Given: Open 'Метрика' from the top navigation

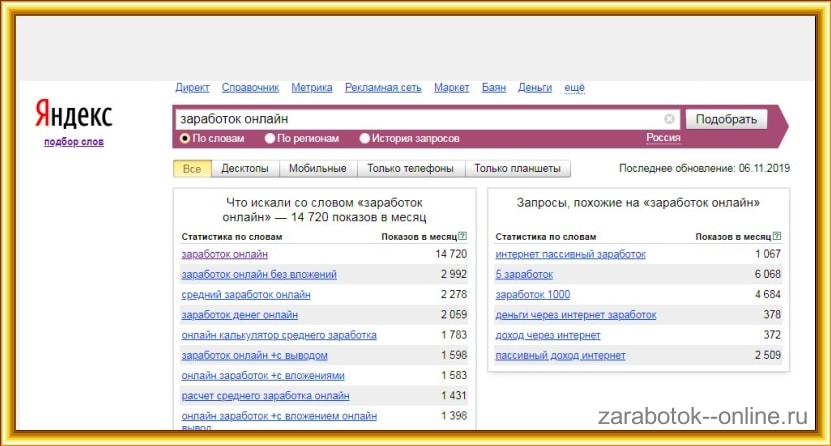Looking at the screenshot, I should [x=312, y=88].
